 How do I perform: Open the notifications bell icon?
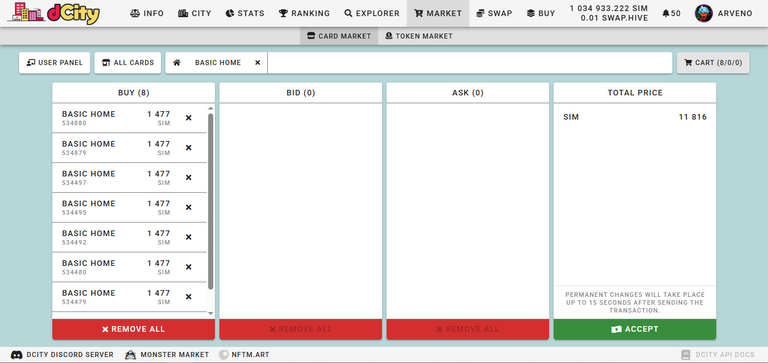tap(666, 13)
